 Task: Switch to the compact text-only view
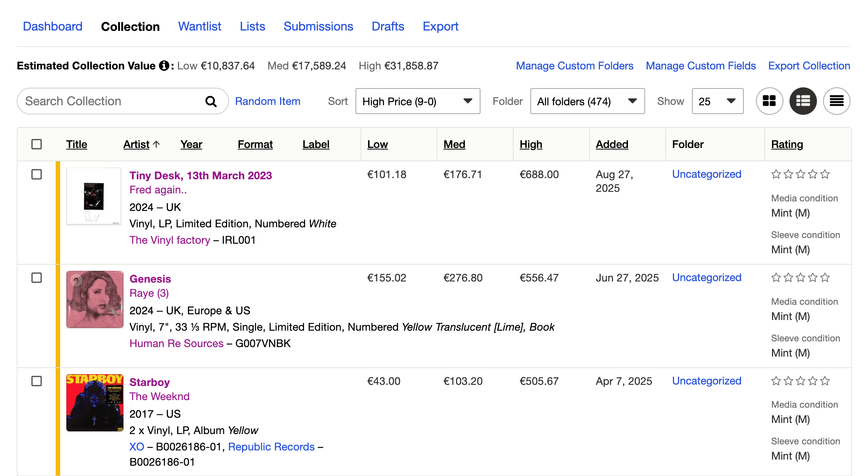(x=836, y=101)
